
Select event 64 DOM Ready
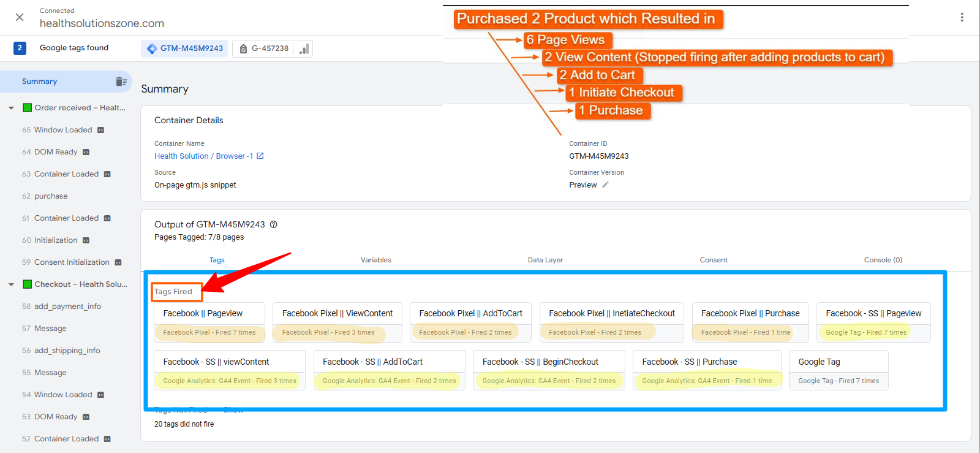pos(50,152)
